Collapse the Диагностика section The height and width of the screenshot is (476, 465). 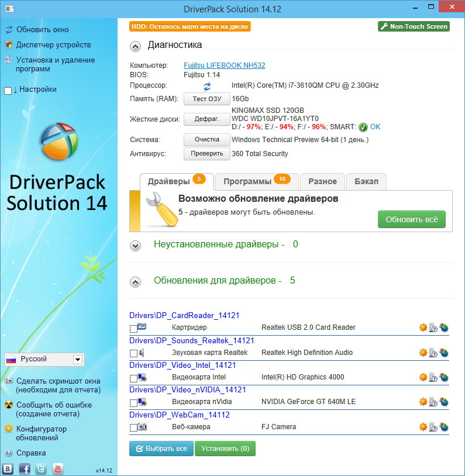point(135,46)
